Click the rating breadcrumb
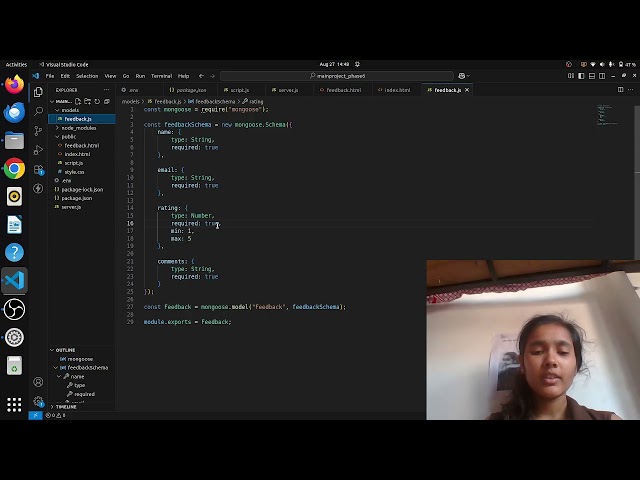Screen dimensions: 640x480 coord(253,102)
